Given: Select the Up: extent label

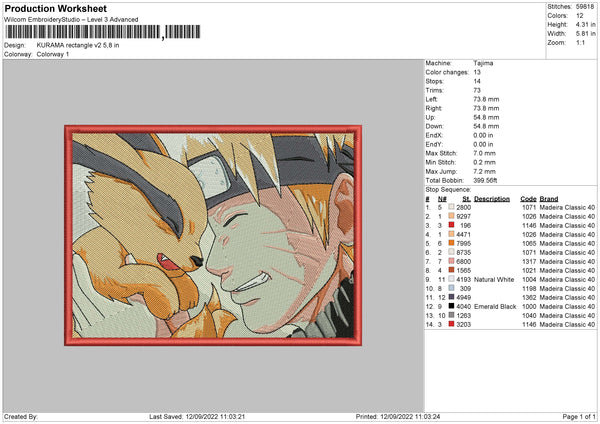Looking at the screenshot, I should (430, 117).
